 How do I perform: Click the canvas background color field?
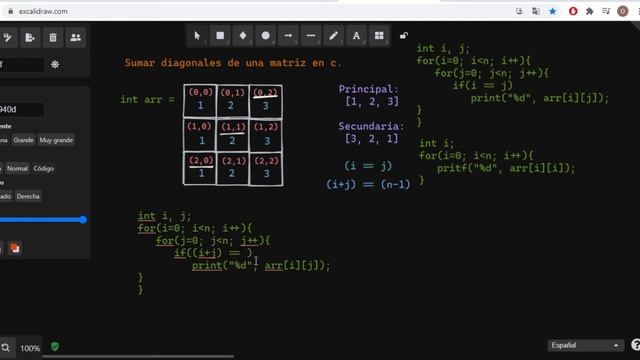22,64
